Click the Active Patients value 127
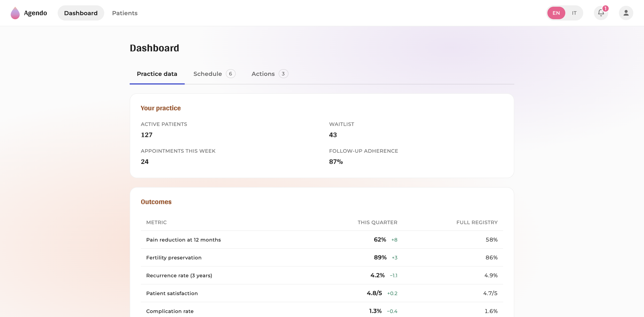The image size is (644, 317). [x=147, y=135]
